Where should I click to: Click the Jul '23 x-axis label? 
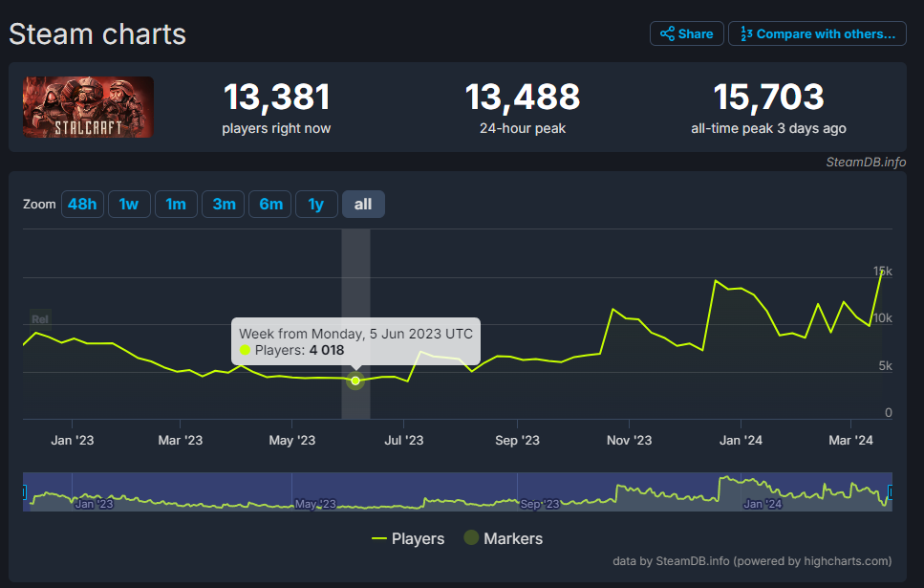coord(403,441)
